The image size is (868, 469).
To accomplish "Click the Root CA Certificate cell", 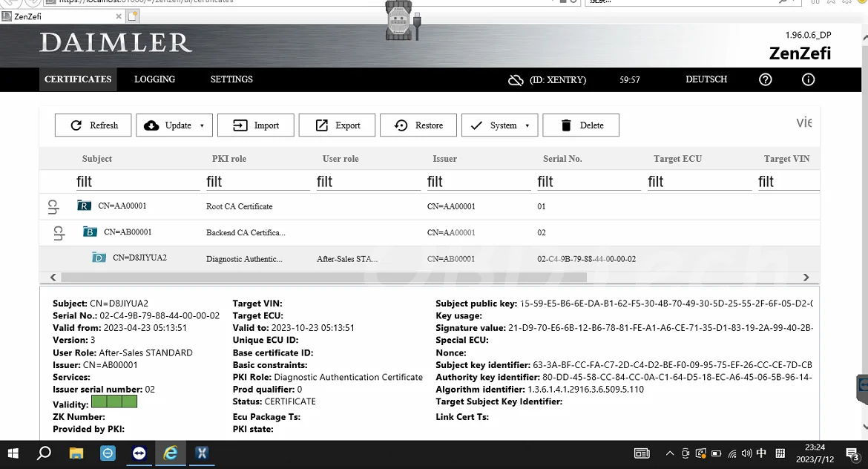I will pos(239,206).
